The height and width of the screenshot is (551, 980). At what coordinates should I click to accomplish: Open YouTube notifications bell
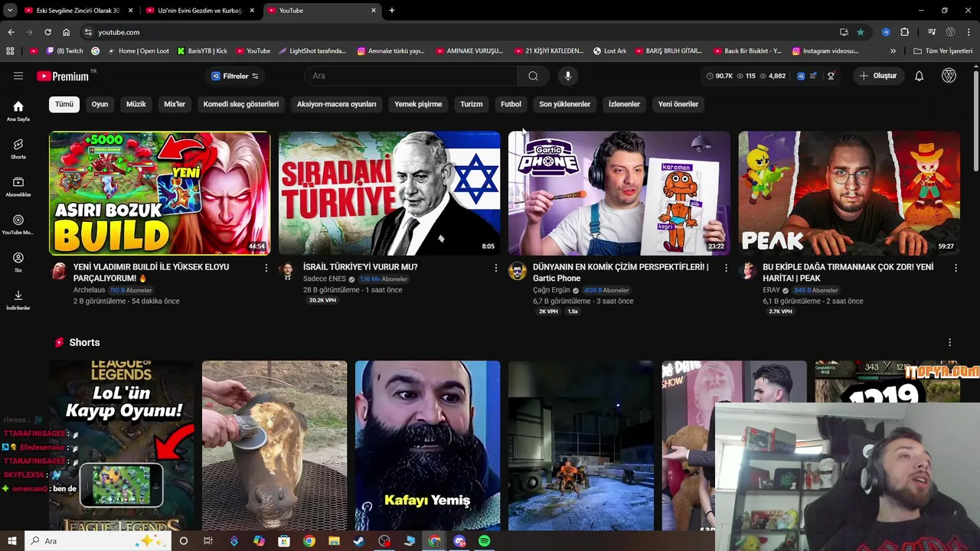pos(919,76)
